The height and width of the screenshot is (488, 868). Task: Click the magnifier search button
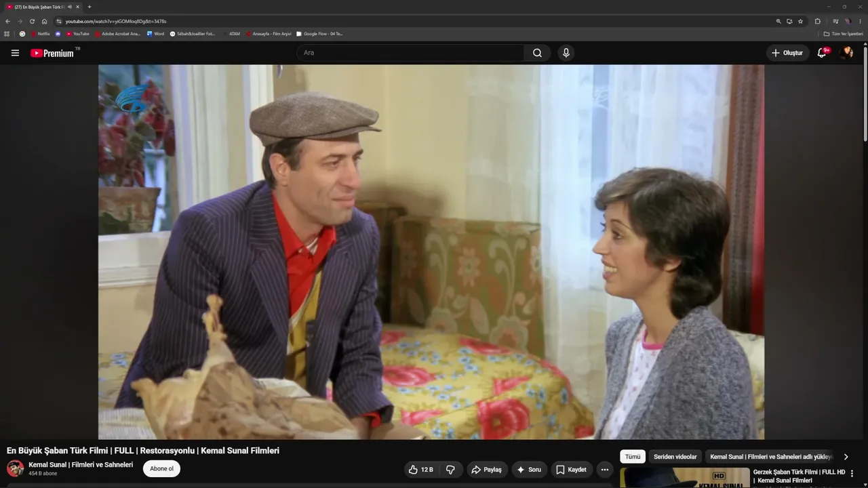537,53
